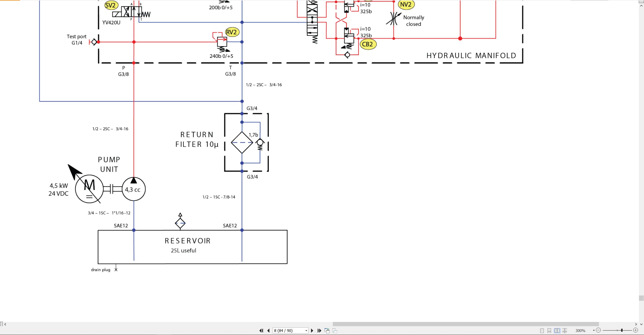Zoom out with the minus button
Image resolution: width=644 pixels, height=335 pixels.
598,330
